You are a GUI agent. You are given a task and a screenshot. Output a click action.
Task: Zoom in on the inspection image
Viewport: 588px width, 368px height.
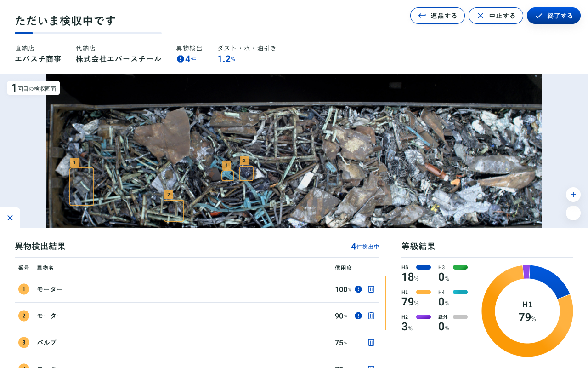573,194
